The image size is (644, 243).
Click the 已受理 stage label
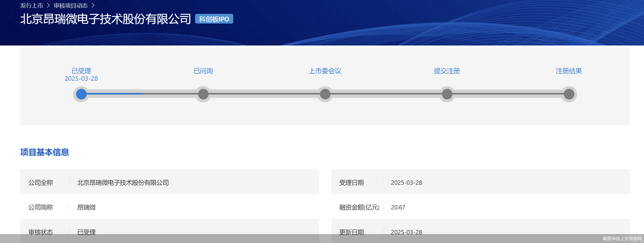(x=81, y=71)
